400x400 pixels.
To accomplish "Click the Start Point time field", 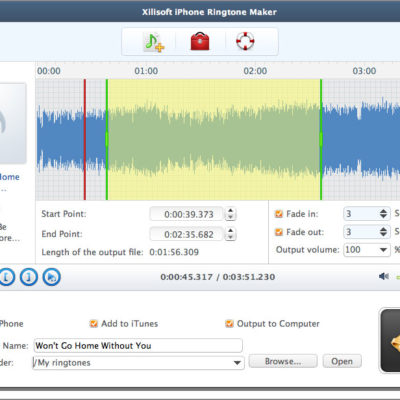I will click(x=187, y=214).
